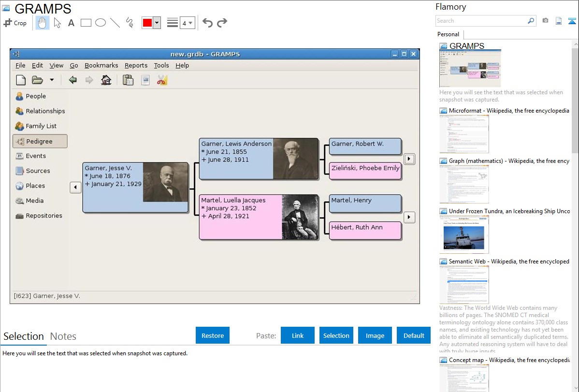Click the redo arrow
Image resolution: width=579 pixels, height=392 pixels.
tap(222, 23)
